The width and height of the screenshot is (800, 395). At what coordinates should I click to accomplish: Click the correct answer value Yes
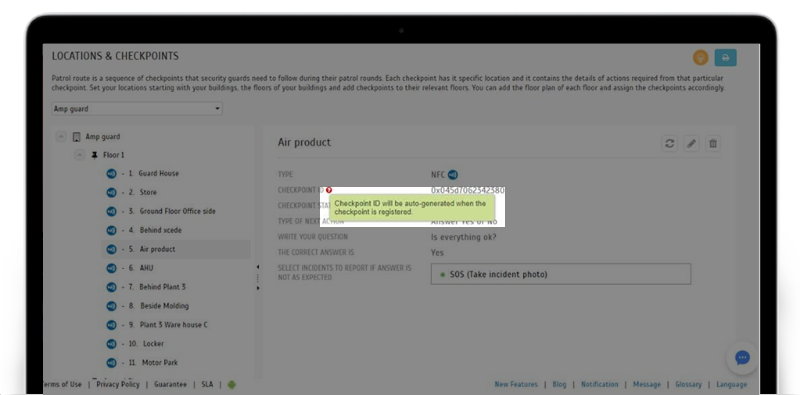pos(437,253)
